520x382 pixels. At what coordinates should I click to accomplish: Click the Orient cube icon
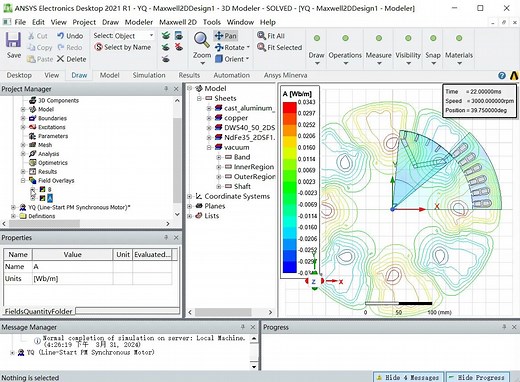[219, 59]
